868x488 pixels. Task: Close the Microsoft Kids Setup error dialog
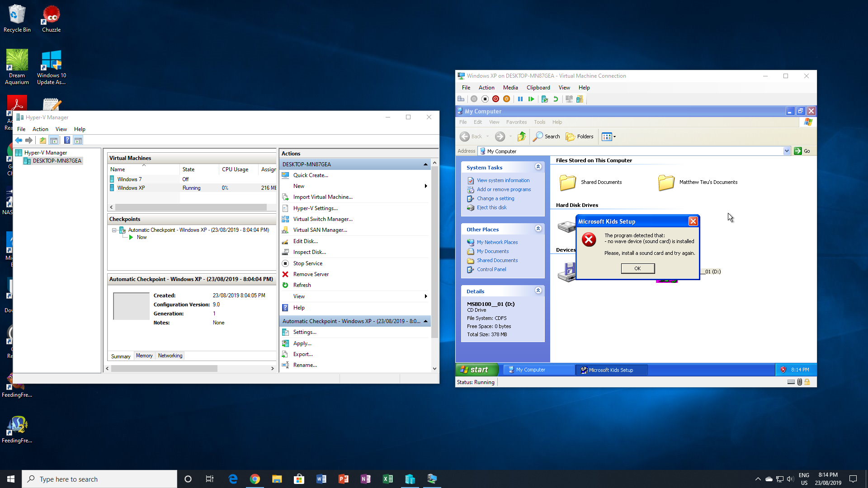pyautogui.click(x=693, y=221)
